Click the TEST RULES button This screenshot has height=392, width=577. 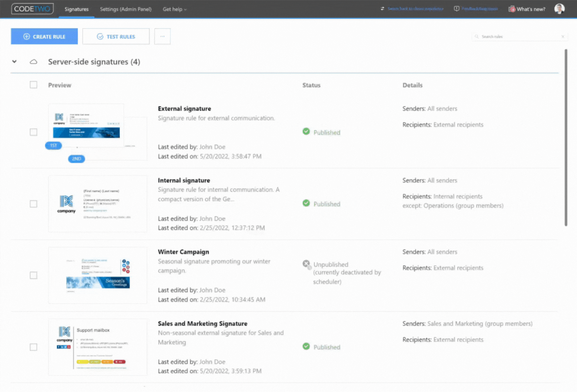(x=116, y=37)
